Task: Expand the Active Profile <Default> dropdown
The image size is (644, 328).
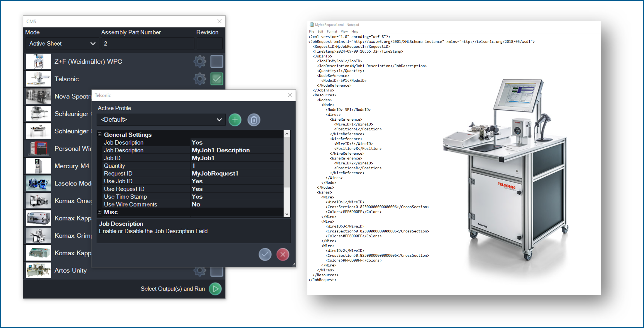Action: (x=161, y=120)
